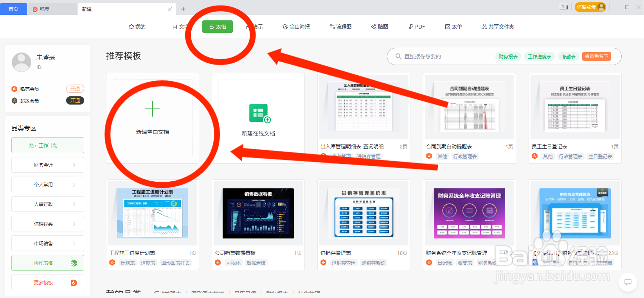Click 行政管理表 tag under 合同到期自动提醒表

pyautogui.click(x=465, y=156)
